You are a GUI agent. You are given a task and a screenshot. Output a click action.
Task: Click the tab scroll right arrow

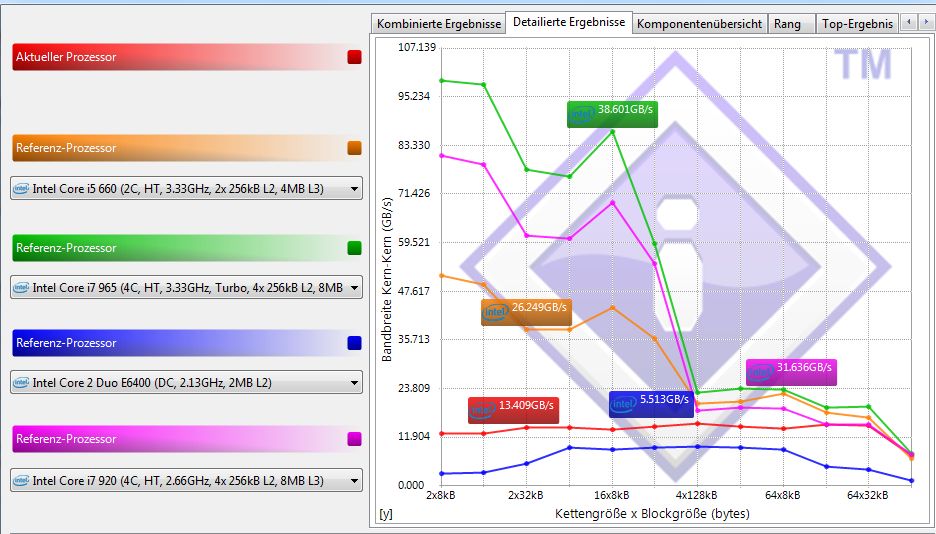pos(926,22)
